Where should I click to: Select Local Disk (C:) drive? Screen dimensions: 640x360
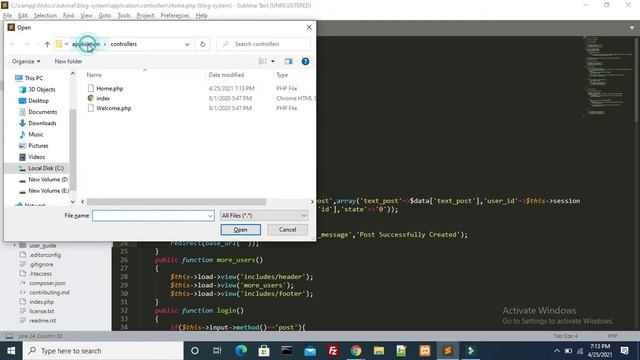[46, 168]
